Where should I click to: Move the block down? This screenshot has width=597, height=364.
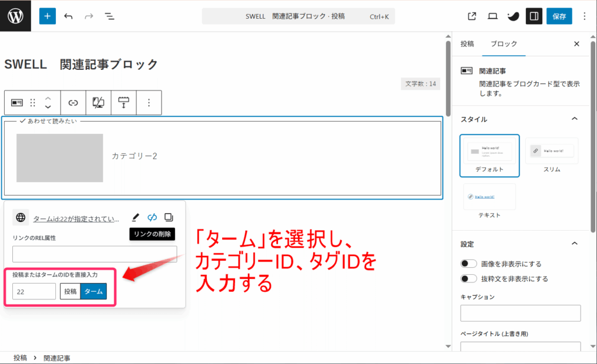click(48, 107)
